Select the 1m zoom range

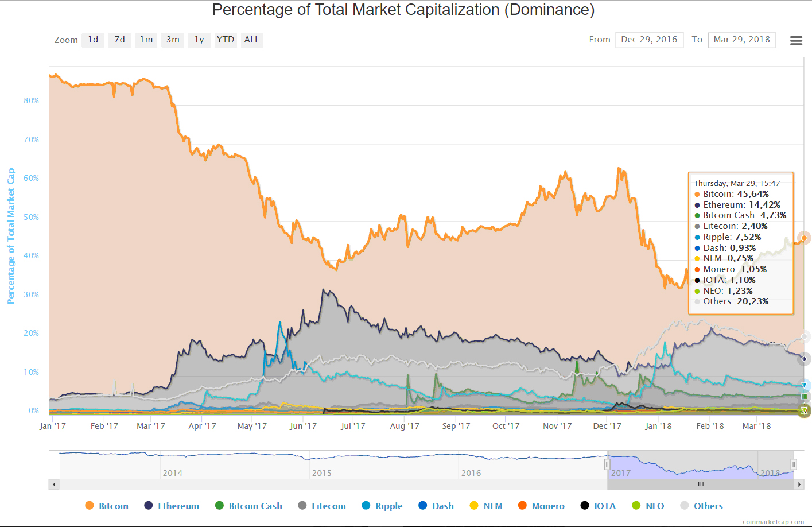tap(146, 40)
